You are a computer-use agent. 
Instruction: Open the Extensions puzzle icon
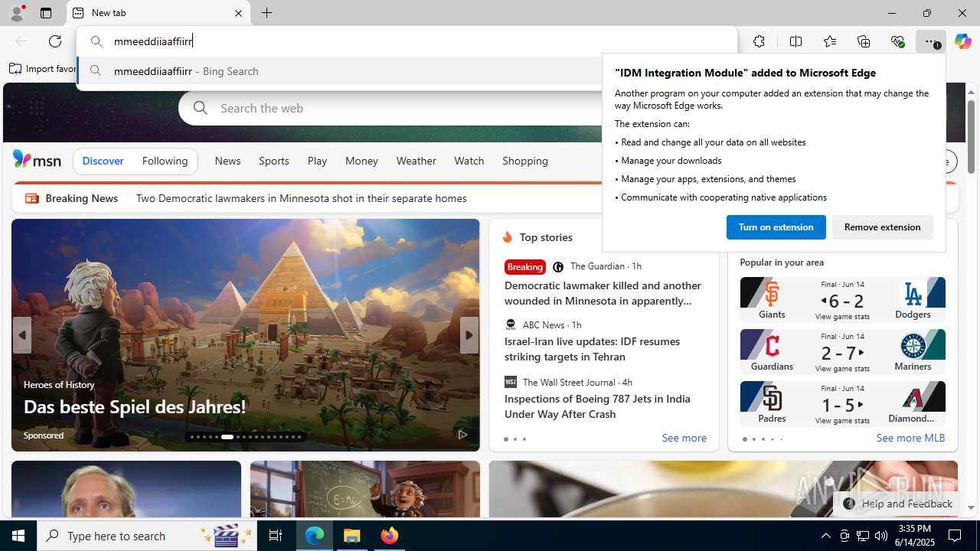click(759, 41)
